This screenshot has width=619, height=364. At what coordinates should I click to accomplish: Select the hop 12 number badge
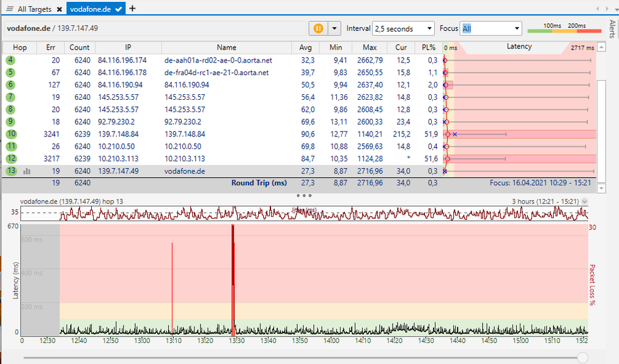[x=11, y=159]
